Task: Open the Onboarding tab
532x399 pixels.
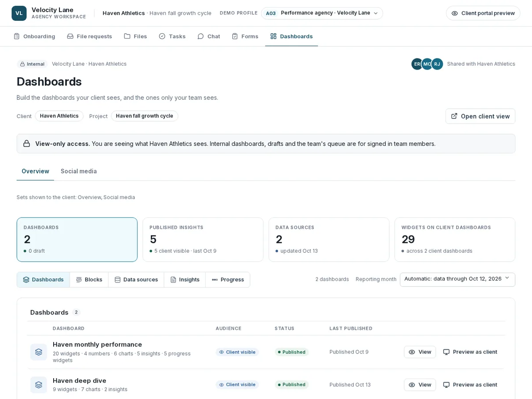Action: tap(34, 36)
